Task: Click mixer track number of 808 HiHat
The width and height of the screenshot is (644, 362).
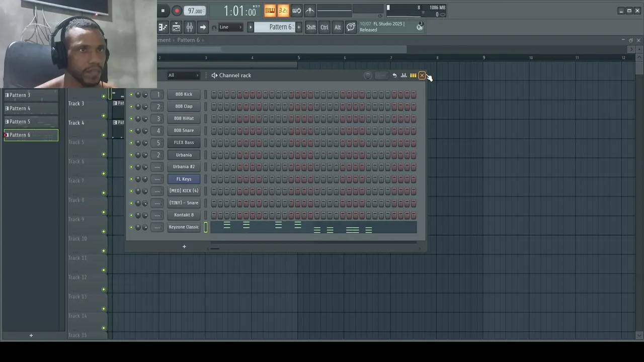Action: [158, 118]
